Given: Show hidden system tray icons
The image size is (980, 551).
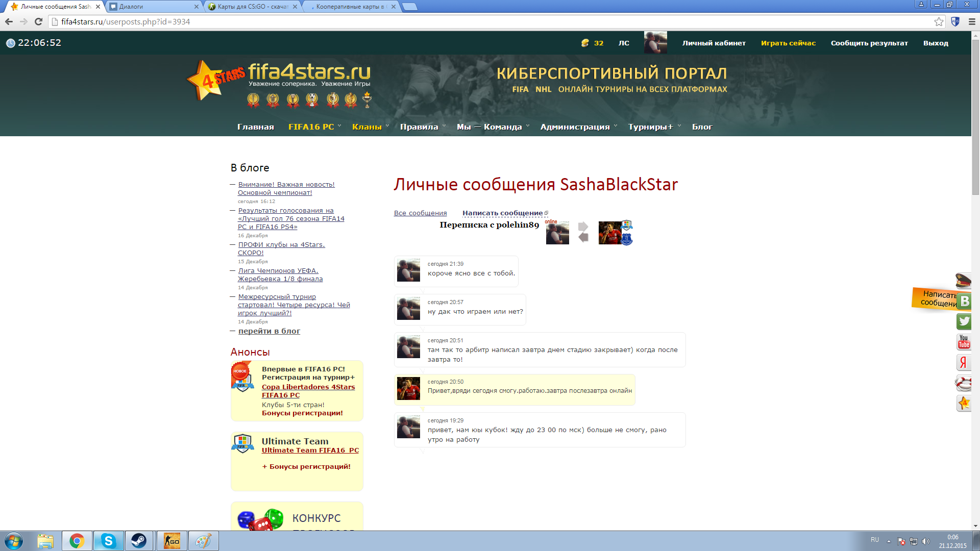Looking at the screenshot, I should [x=889, y=541].
